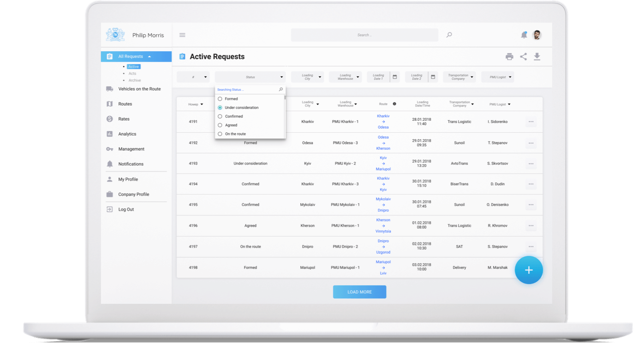
Task: Click the download icon
Action: coord(537,57)
